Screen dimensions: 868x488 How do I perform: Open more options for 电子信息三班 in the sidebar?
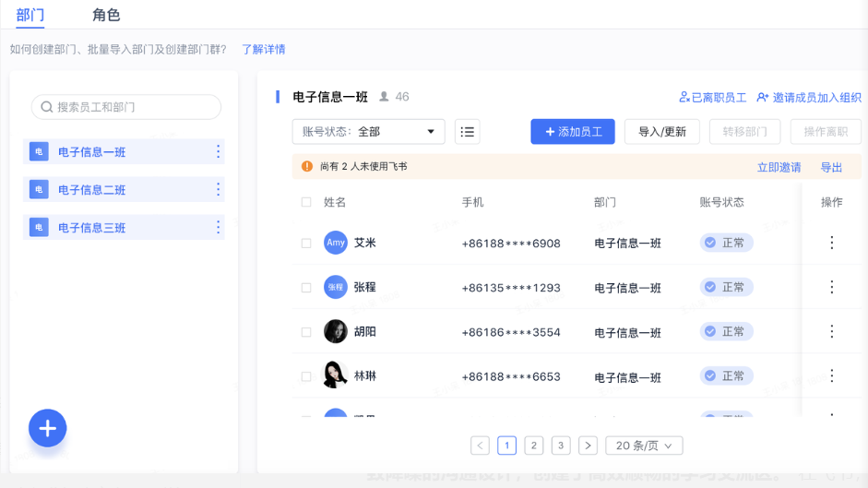click(x=218, y=227)
